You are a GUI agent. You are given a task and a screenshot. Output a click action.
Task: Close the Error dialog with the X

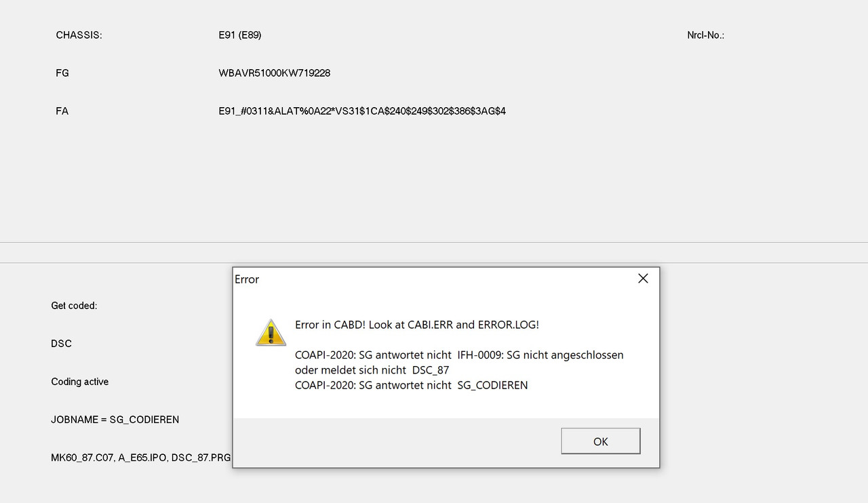coord(643,279)
